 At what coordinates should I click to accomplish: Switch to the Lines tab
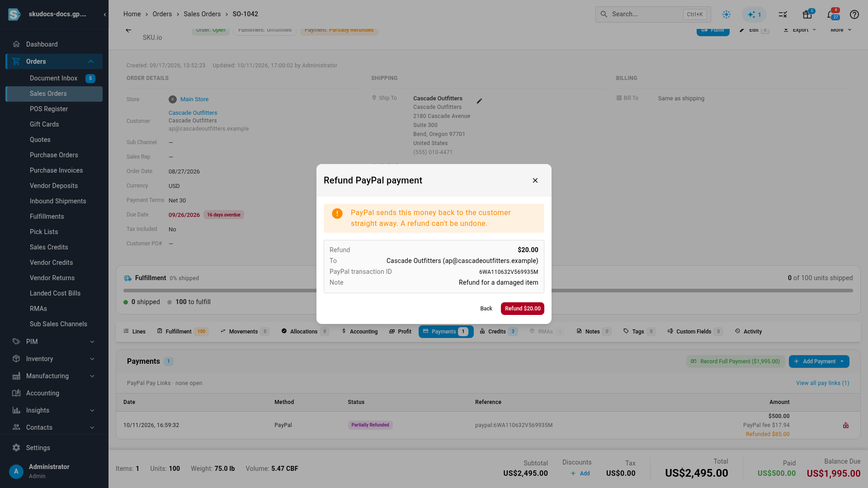click(134, 332)
